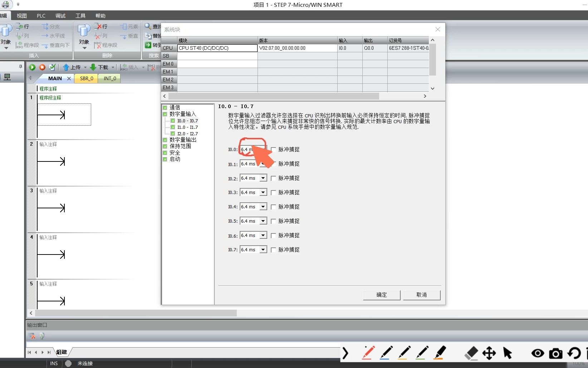Open I0.4 filter time dropdown
The image size is (588, 368).
click(263, 207)
